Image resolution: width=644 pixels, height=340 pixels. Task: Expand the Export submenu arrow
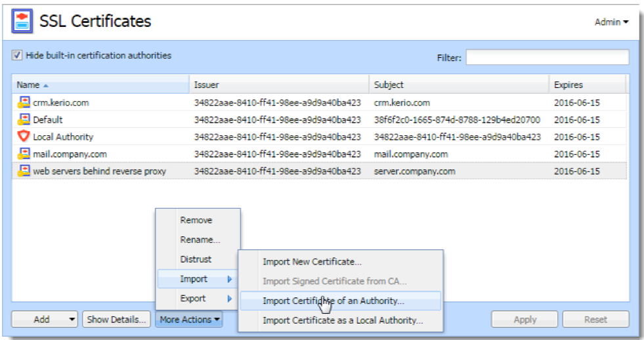(230, 299)
